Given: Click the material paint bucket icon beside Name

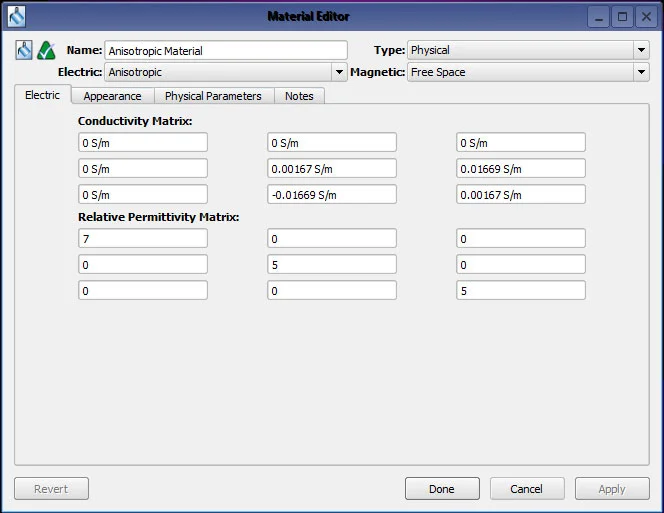Looking at the screenshot, I should tap(24, 50).
